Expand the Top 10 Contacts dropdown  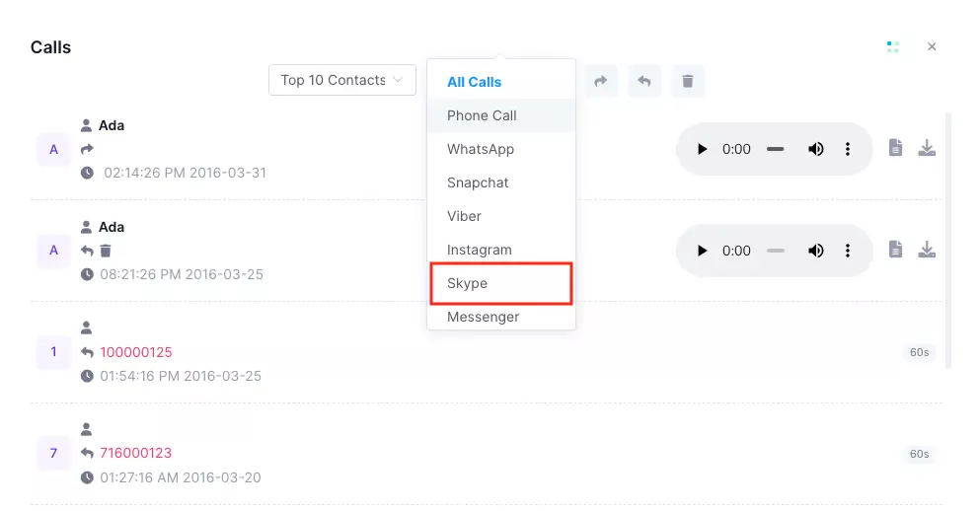(341, 80)
